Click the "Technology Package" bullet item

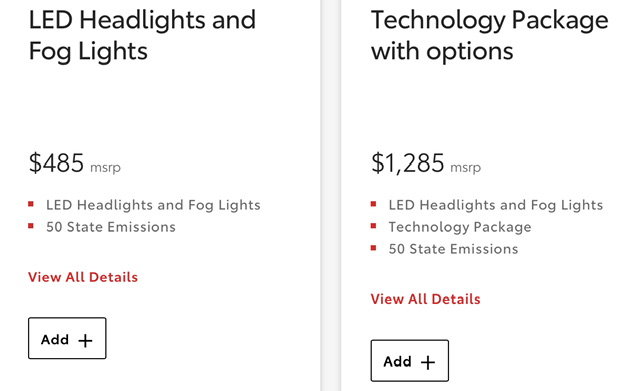(x=460, y=227)
